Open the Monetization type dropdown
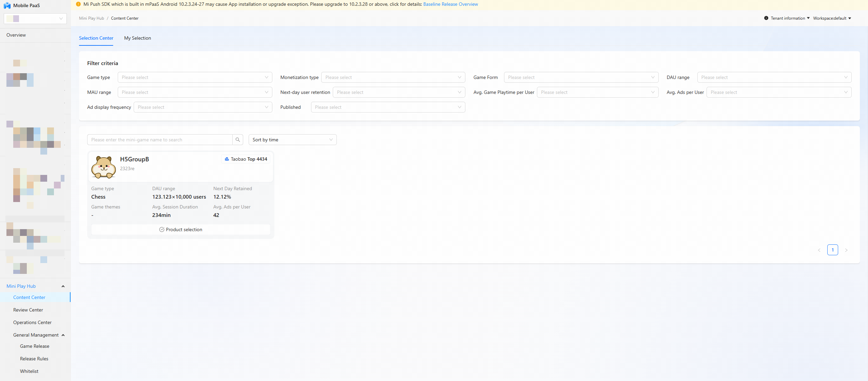The width and height of the screenshot is (868, 381). click(x=393, y=77)
